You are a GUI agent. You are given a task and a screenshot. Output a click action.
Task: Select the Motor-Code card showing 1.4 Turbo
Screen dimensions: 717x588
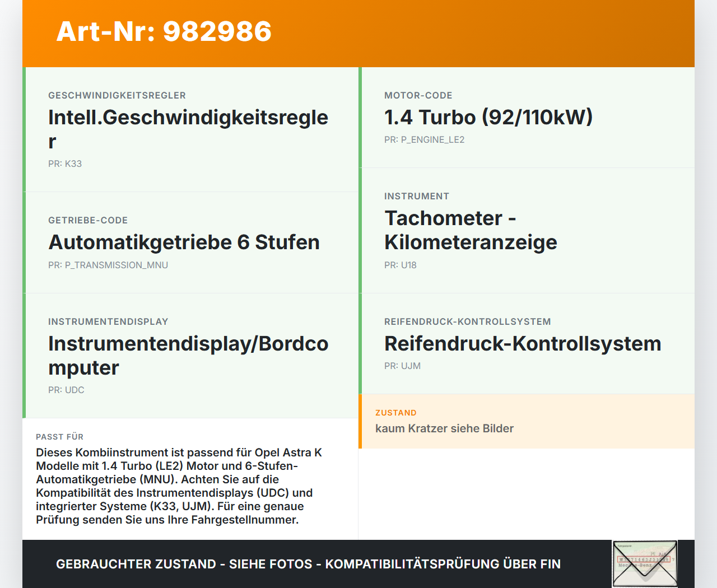pos(527,118)
